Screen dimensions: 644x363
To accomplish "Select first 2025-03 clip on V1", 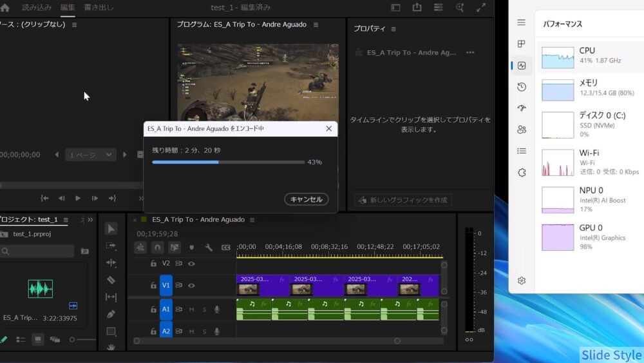I will point(263,285).
